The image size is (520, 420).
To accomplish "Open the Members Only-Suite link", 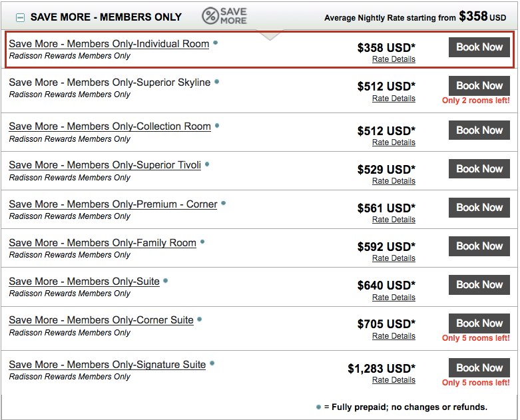I will tap(84, 282).
